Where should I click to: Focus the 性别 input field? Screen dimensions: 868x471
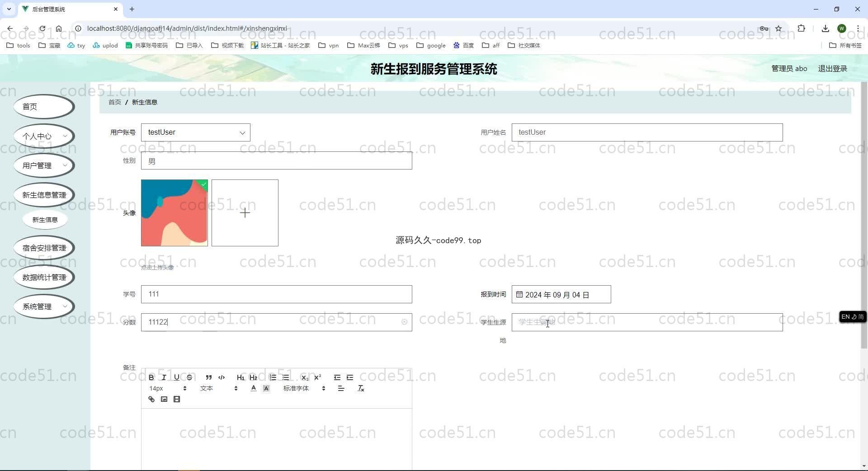[x=276, y=161]
